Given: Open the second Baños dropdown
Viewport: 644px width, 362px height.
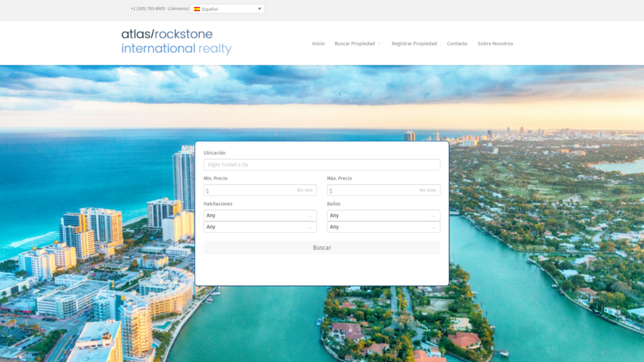Looking at the screenshot, I should 383,227.
